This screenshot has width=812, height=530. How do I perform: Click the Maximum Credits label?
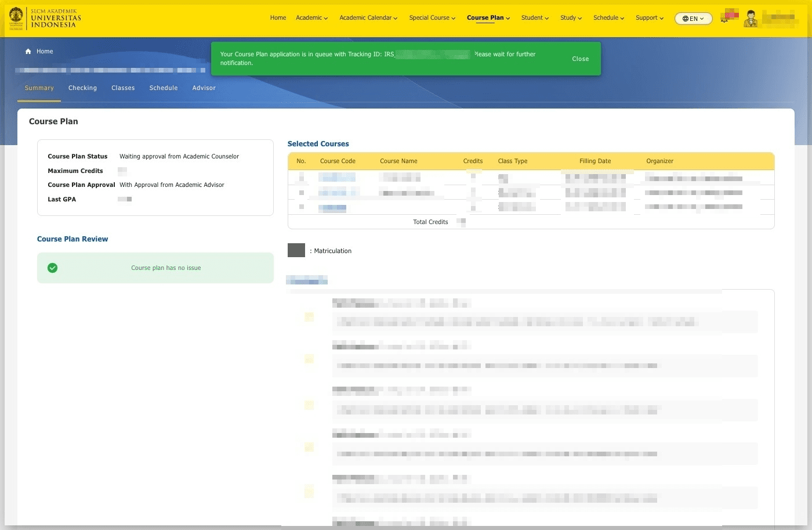point(75,171)
